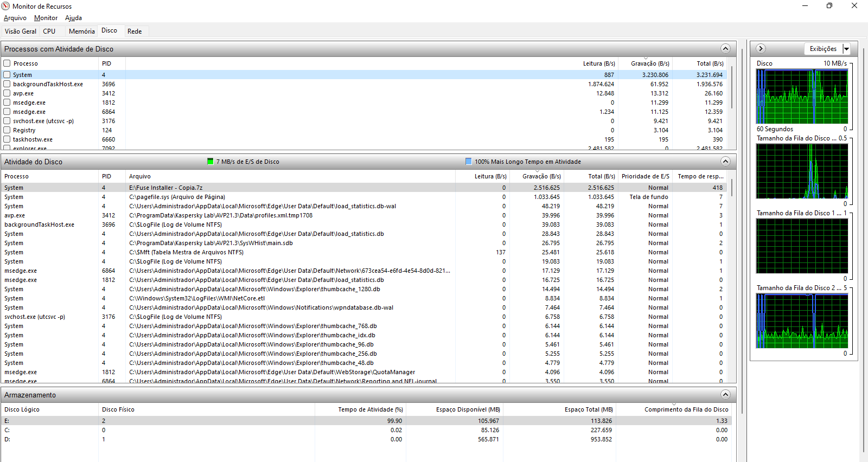
Task: Check the Registry process checkbox
Action: [7, 130]
